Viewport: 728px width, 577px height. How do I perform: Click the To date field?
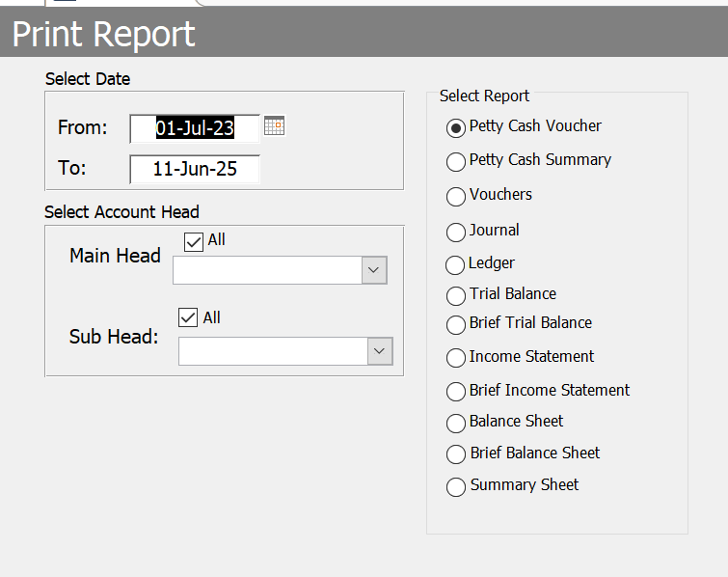(x=195, y=169)
